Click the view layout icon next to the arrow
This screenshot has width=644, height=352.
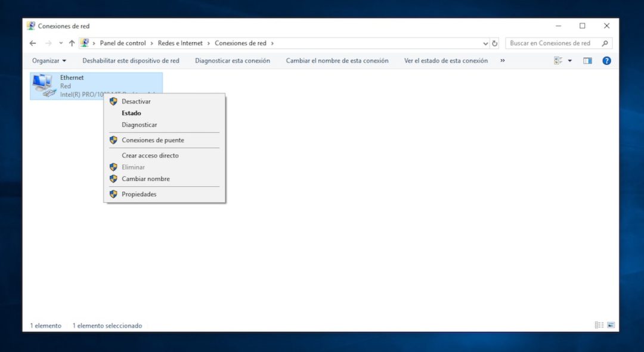(x=558, y=60)
